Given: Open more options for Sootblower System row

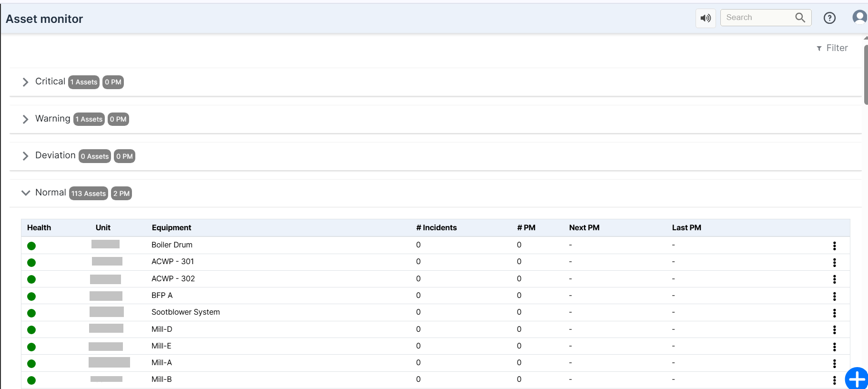Looking at the screenshot, I should point(834,313).
